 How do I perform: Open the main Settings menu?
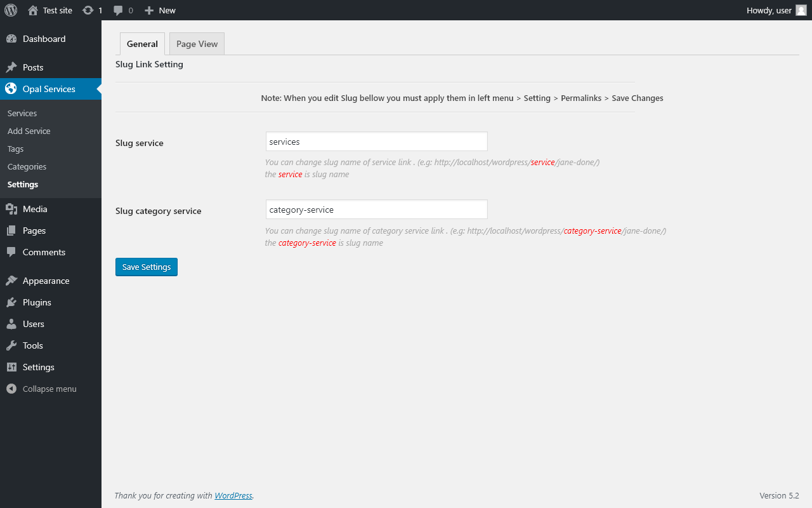(x=51, y=367)
